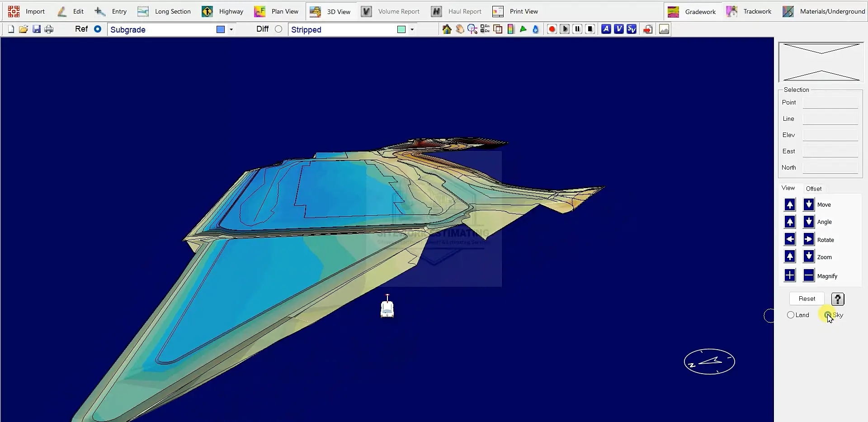
Task: Click the Elev selection field
Action: pyautogui.click(x=830, y=135)
